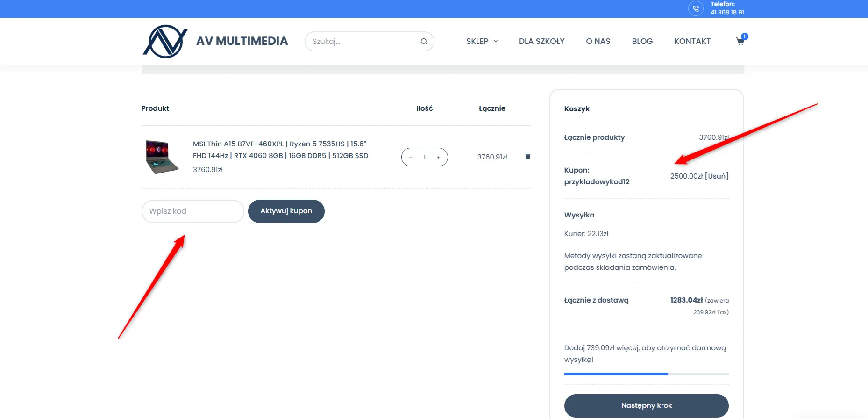This screenshot has height=419, width=868.
Task: Open the shopping cart icon
Action: [740, 41]
